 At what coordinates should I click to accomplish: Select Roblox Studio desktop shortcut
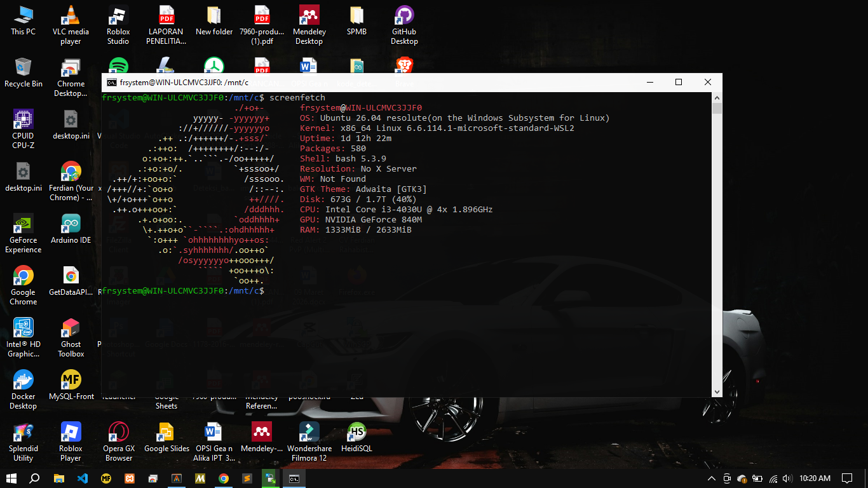click(118, 25)
